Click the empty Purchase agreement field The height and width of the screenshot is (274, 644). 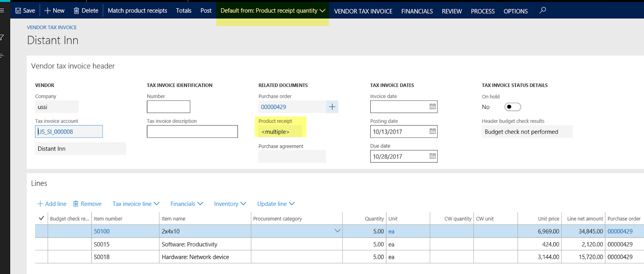click(x=292, y=157)
